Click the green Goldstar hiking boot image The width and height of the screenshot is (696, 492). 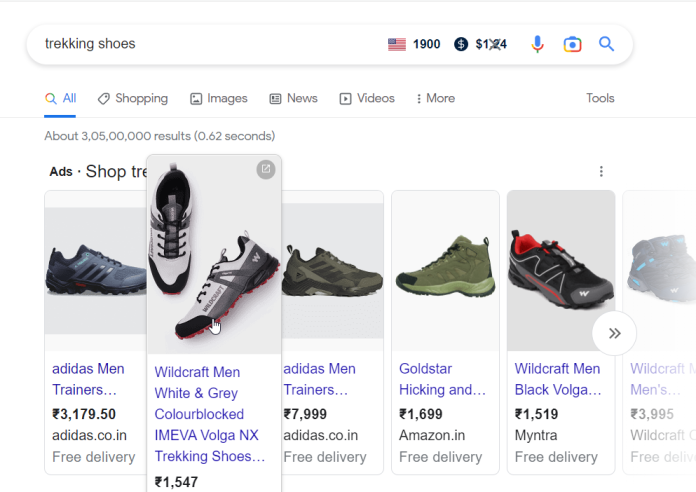(446, 271)
